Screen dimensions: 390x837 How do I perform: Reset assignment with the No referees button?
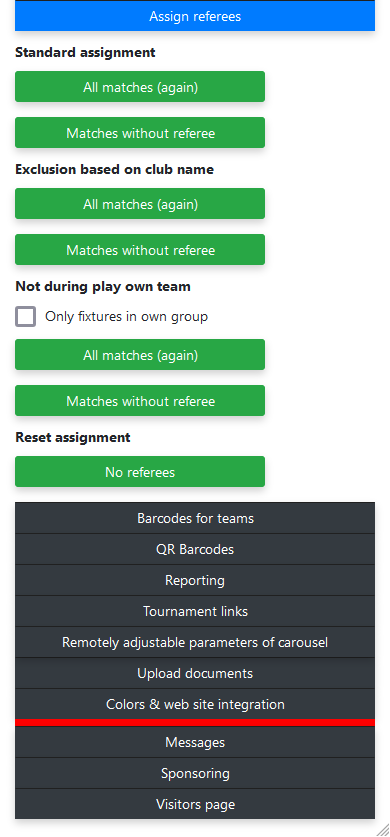click(140, 472)
